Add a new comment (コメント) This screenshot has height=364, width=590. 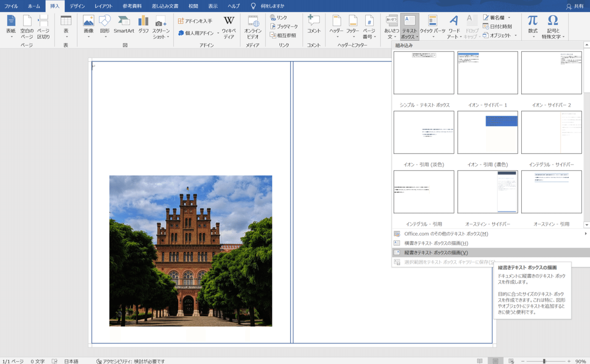(x=314, y=25)
